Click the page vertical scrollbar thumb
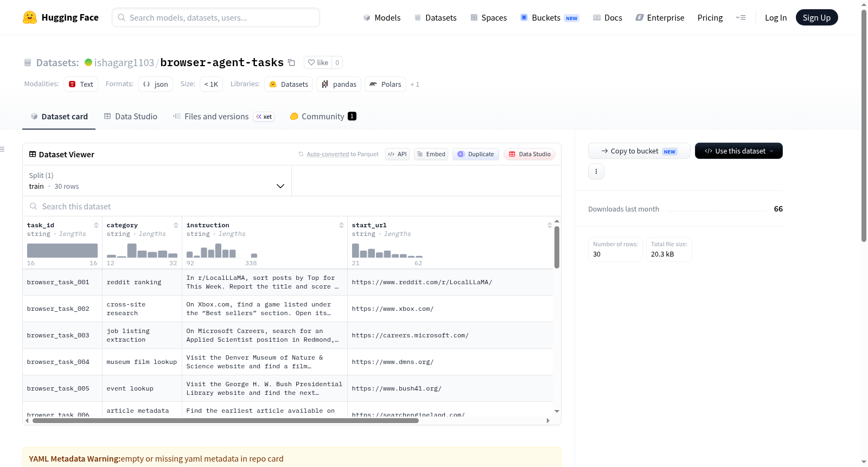 [x=864, y=125]
